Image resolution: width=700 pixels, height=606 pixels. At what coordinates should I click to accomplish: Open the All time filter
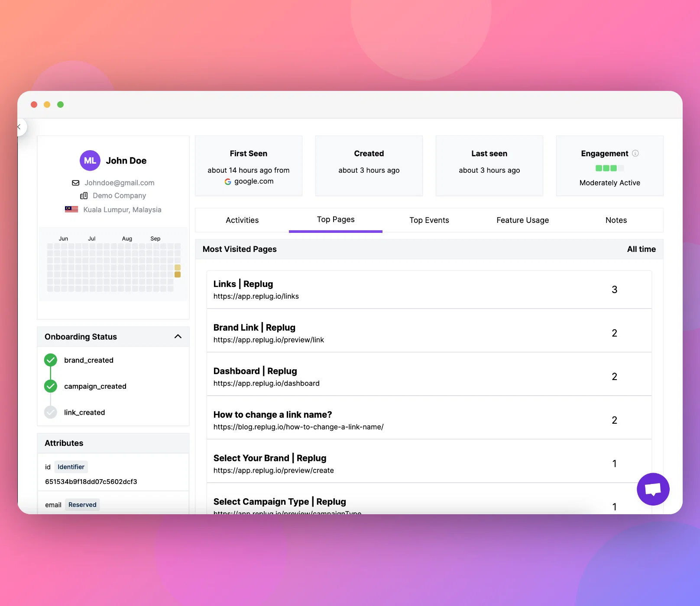tap(642, 249)
